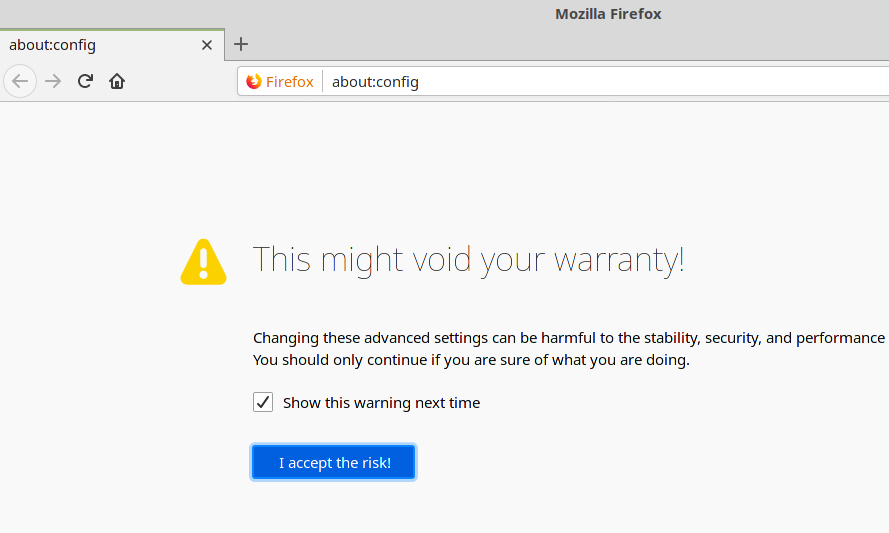Open the Home page
889x533 pixels.
pos(117,81)
